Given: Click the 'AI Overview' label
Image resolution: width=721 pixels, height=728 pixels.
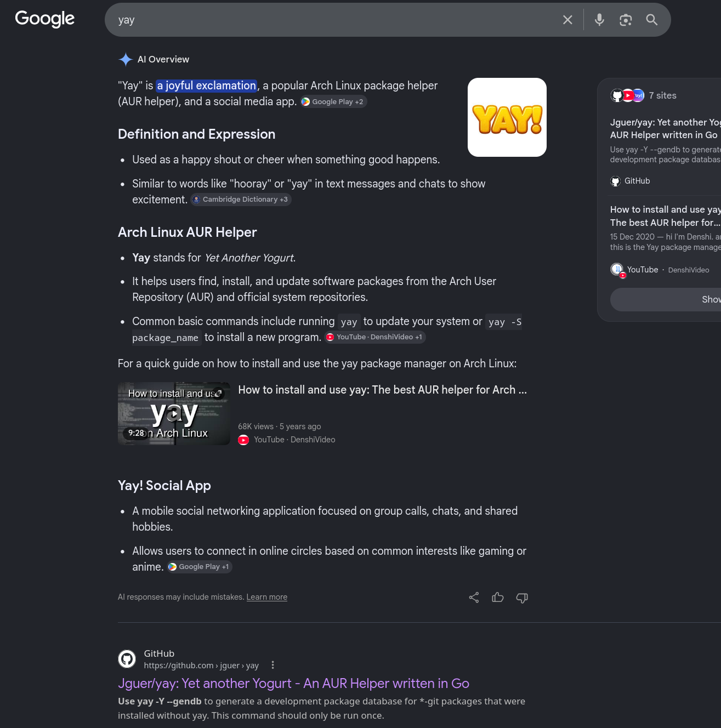Looking at the screenshot, I should [163, 59].
